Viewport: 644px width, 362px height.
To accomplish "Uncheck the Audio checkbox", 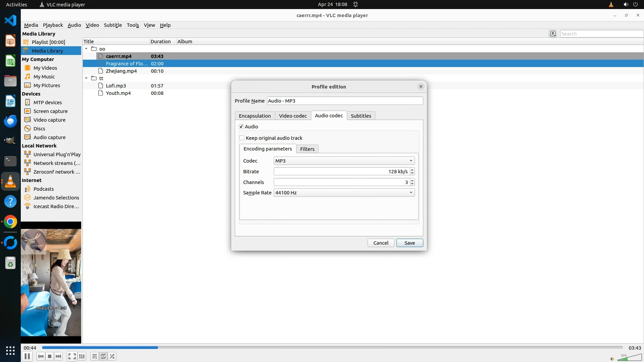I will click(x=241, y=126).
